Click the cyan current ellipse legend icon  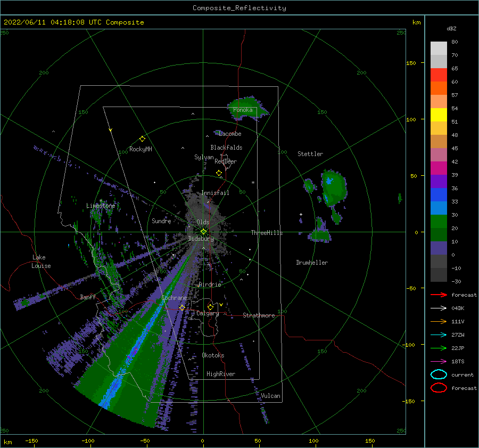439,374
